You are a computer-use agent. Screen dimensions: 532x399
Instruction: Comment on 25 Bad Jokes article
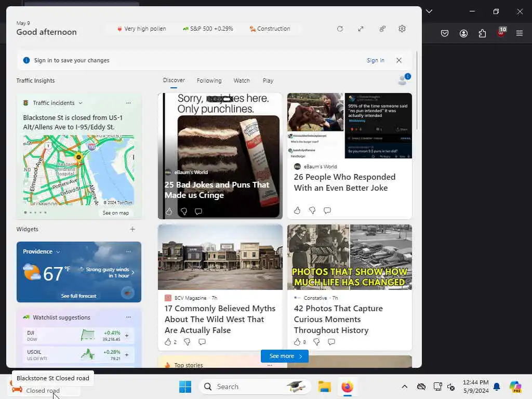[198, 212]
